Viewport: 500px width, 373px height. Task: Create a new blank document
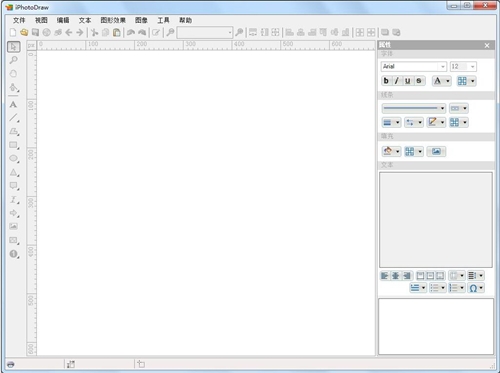pyautogui.click(x=13, y=32)
